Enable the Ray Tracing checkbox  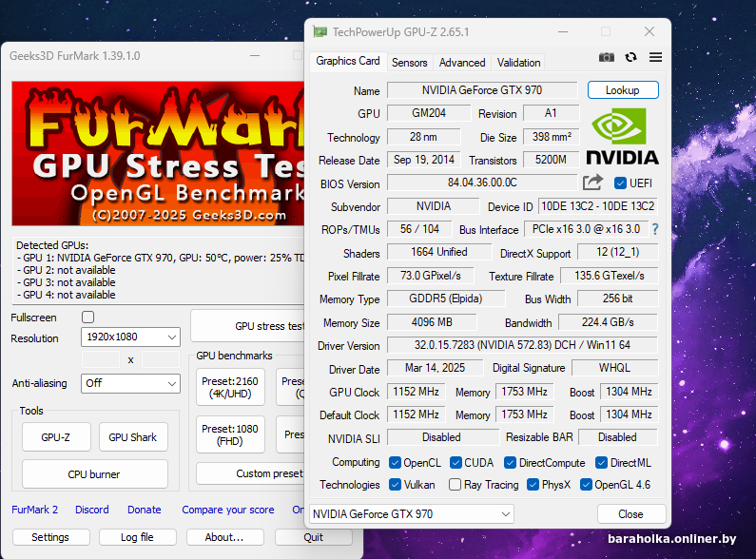455,484
